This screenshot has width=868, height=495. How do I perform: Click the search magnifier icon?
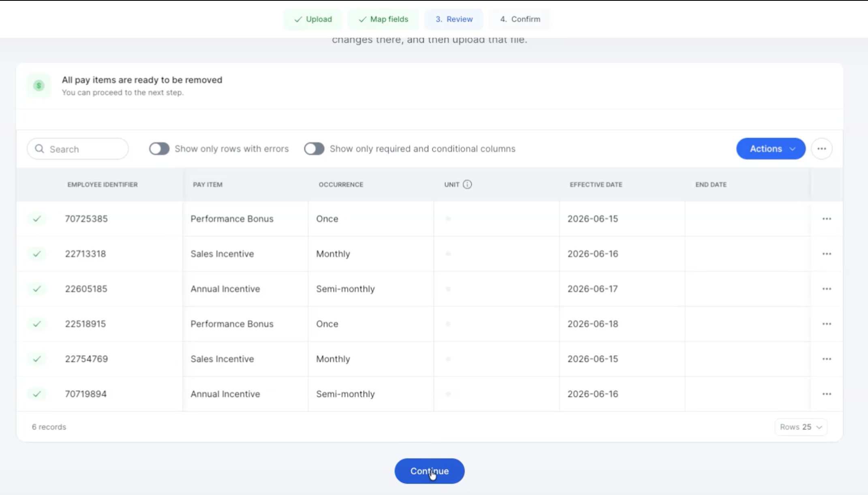39,149
